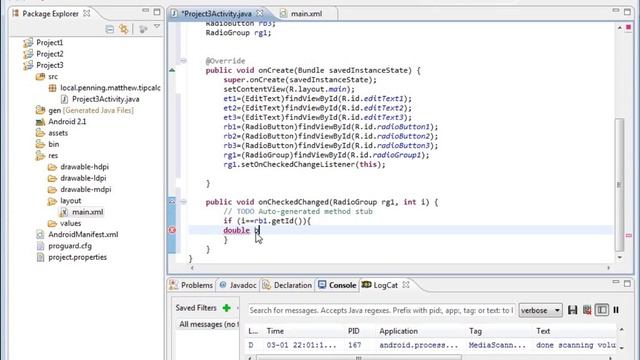Select the bin folder

point(53,144)
